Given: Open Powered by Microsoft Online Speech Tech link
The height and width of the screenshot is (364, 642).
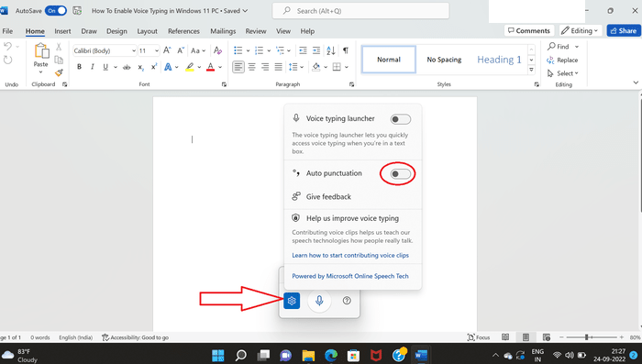Looking at the screenshot, I should tap(350, 276).
